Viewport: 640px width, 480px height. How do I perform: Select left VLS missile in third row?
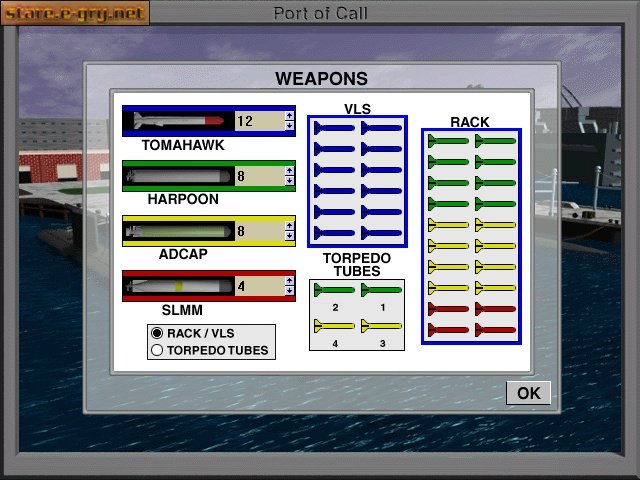click(x=334, y=170)
